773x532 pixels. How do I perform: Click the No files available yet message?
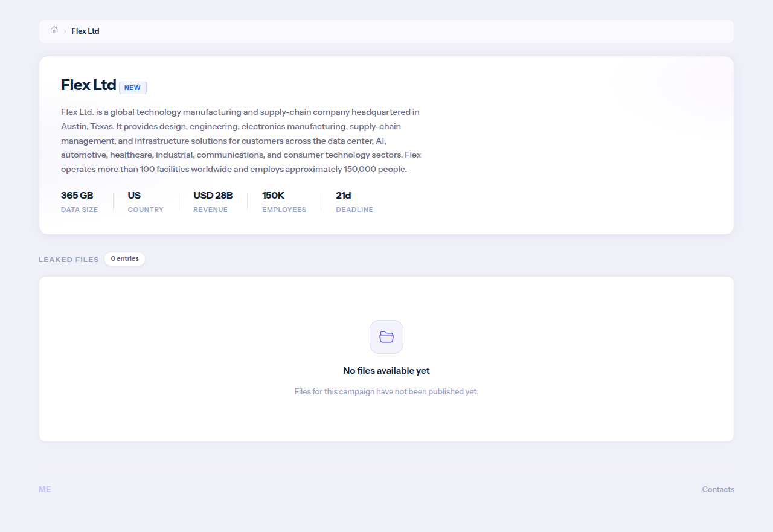tap(386, 371)
